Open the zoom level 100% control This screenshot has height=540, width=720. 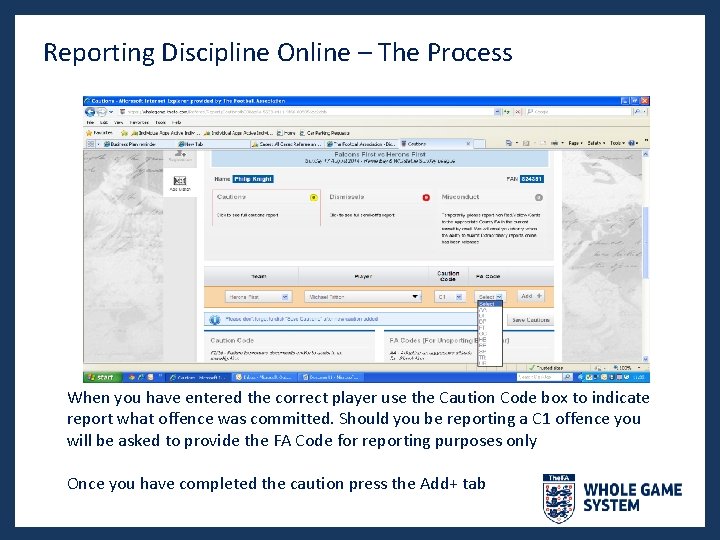pos(625,368)
